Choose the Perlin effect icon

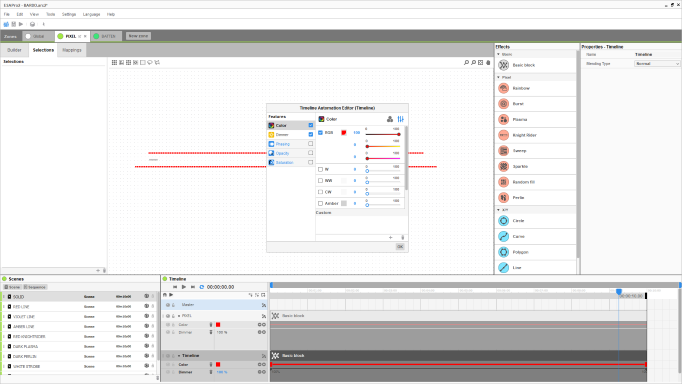pos(504,198)
